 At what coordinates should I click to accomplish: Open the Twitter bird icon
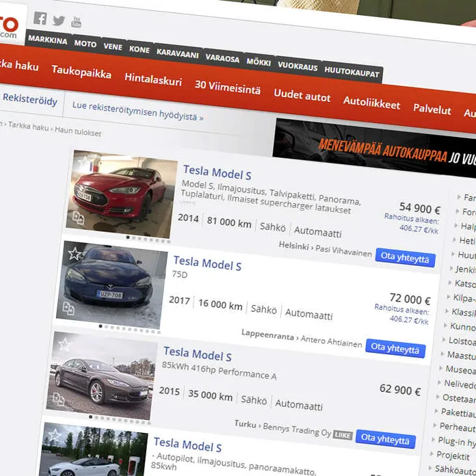[x=59, y=21]
